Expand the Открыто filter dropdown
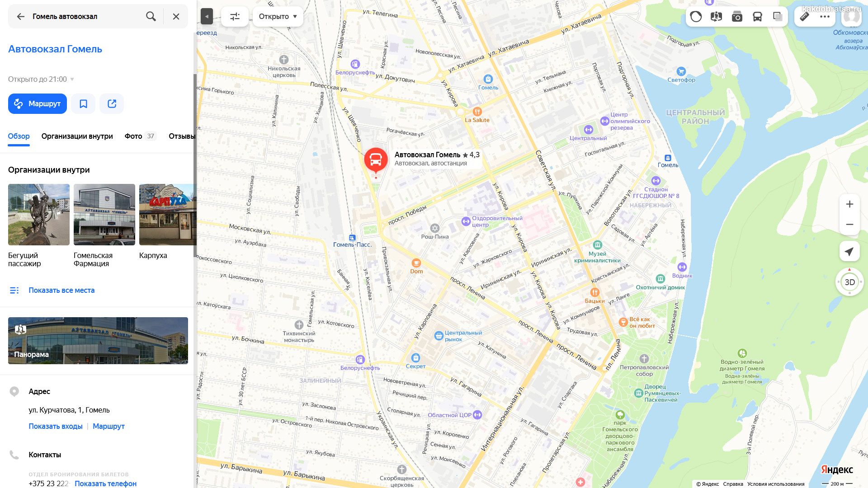This screenshot has width=868, height=488. coord(278,17)
